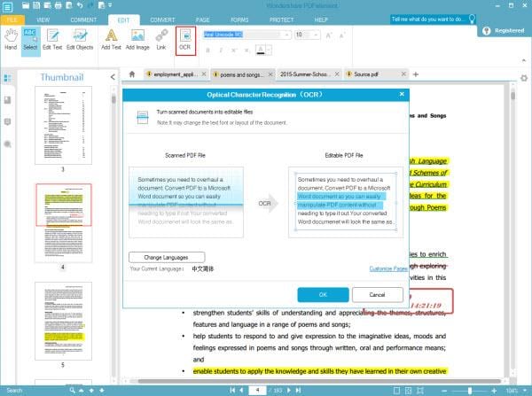
Task: Open the Customize Pages link
Action: 388,268
